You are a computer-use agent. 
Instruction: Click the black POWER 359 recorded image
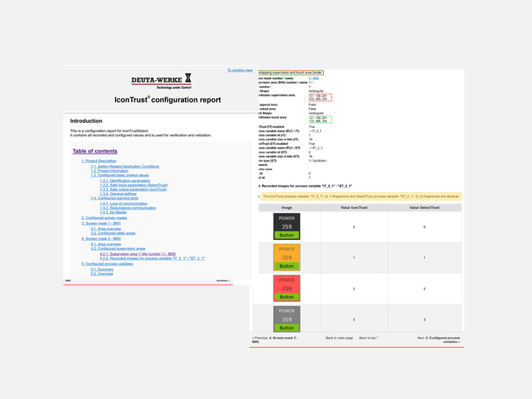(287, 226)
